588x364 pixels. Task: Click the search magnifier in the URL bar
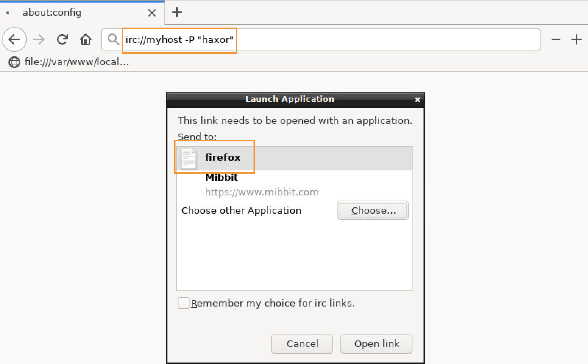coord(113,39)
